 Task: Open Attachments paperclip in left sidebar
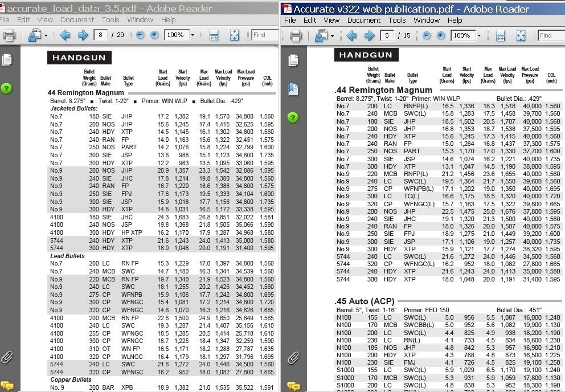tap(7, 357)
